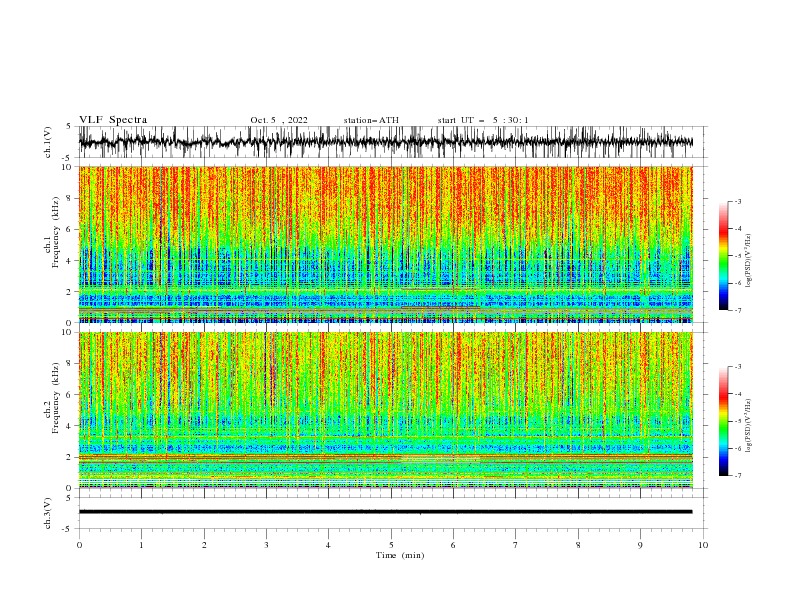This screenshot has height=612, width=792.
Task: Click the "10" kHz tick of ch.2 spectrogram
Action: [69, 332]
